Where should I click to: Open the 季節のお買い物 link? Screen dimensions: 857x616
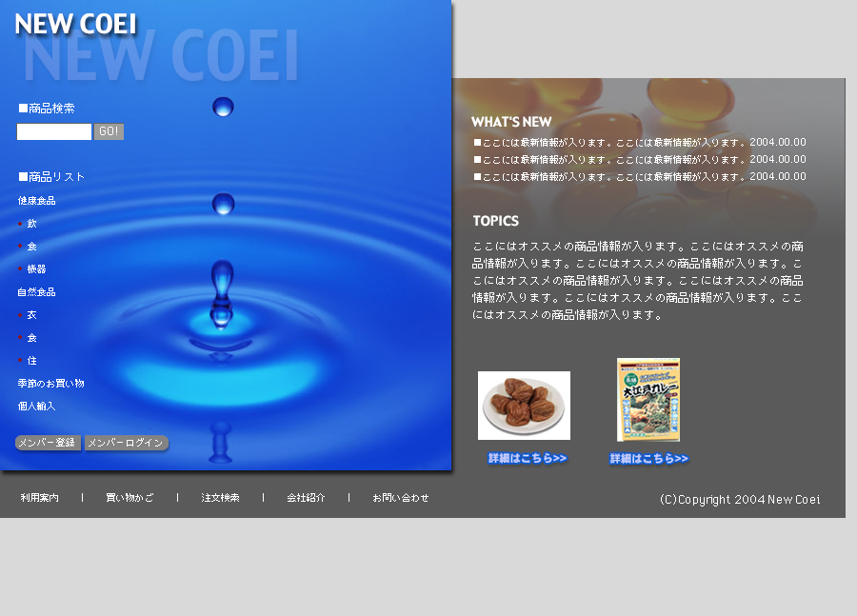pyautogui.click(x=50, y=384)
